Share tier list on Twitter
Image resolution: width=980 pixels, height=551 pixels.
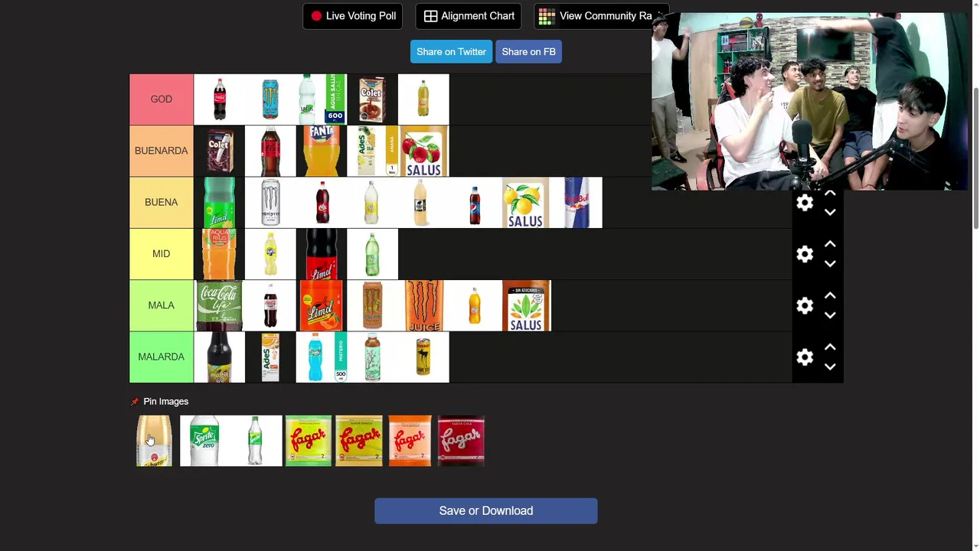(x=451, y=52)
